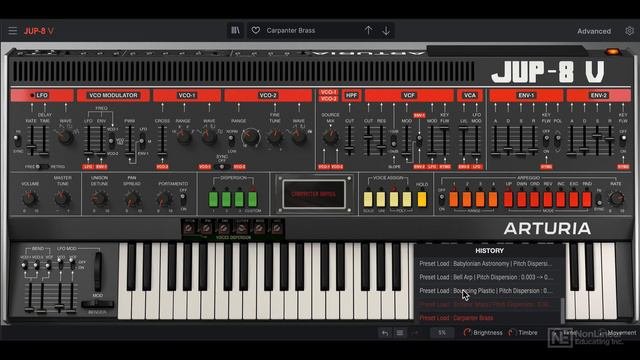Click the VCO-1 RANGE knob
This screenshot has height=360, width=640.
tap(184, 137)
